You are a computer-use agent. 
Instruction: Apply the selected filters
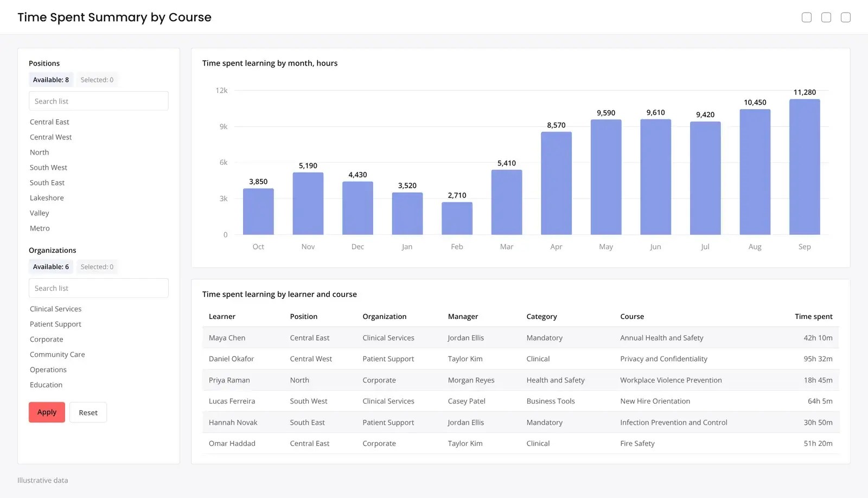coord(47,412)
